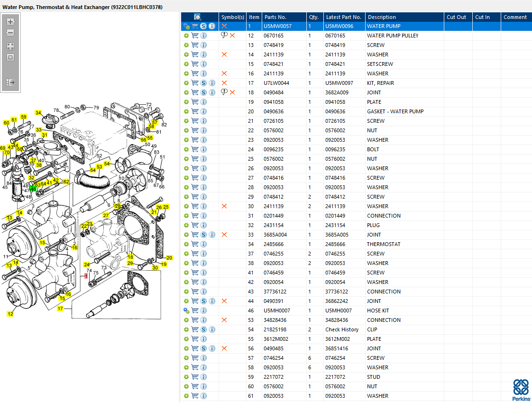Select callout 17 on the diagram
Viewport: 532px width, 402px height.
(60, 308)
